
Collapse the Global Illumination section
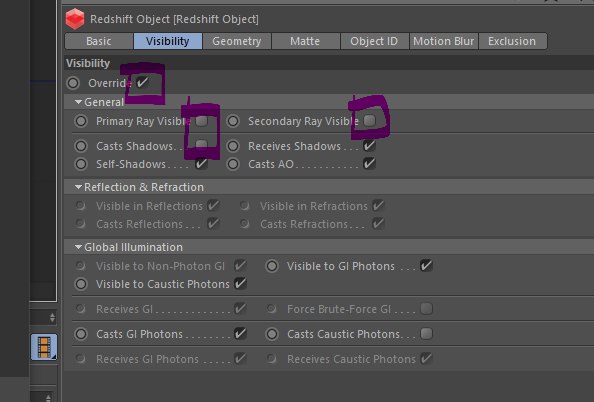click(78, 247)
